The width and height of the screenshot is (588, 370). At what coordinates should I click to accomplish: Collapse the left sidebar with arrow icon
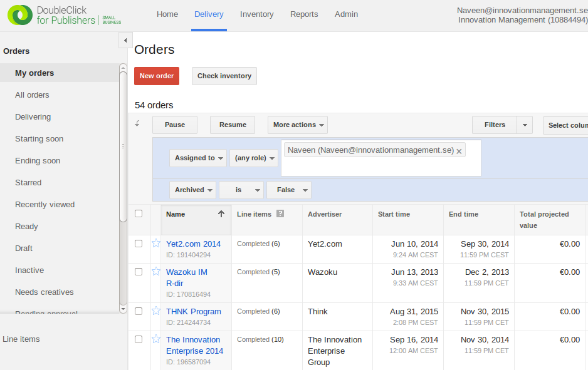click(125, 40)
